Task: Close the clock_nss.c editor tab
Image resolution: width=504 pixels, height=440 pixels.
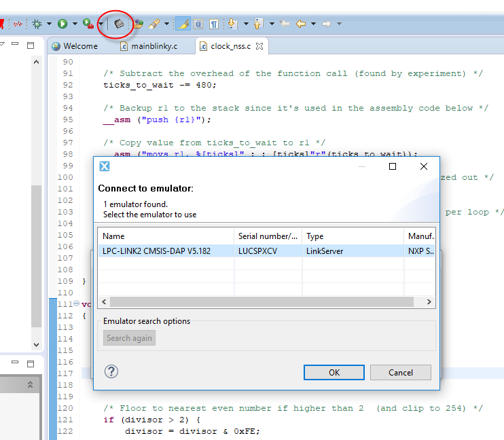Action: (x=259, y=46)
